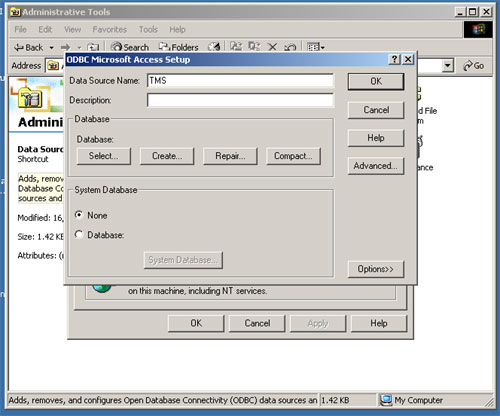Click the Address bar folder icon

(x=53, y=66)
